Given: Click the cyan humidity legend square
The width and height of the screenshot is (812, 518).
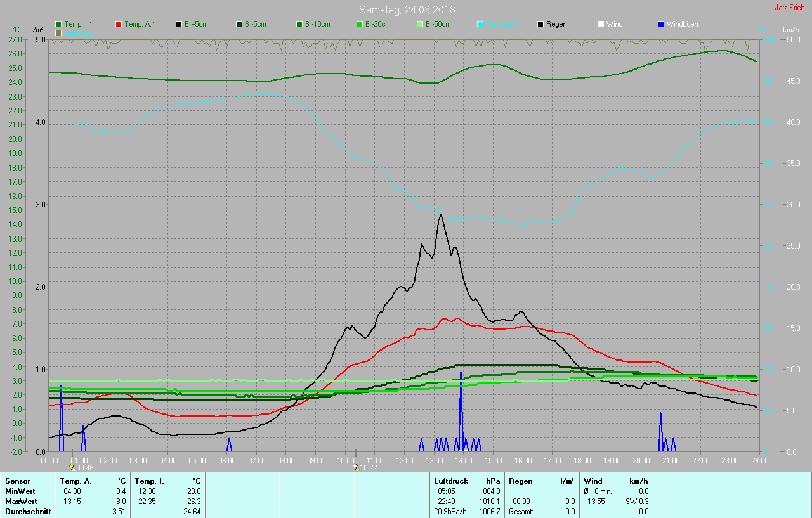Looking at the screenshot, I should pos(480,24).
